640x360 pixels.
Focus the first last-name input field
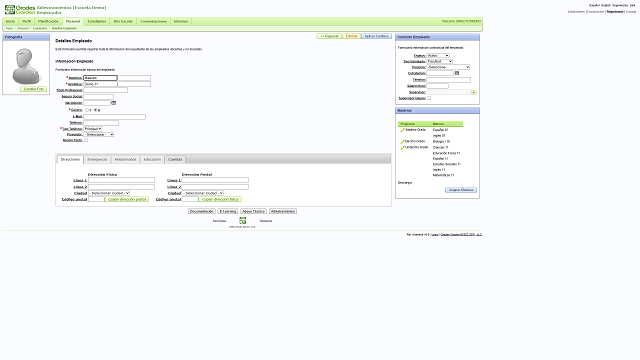[x=100, y=84]
